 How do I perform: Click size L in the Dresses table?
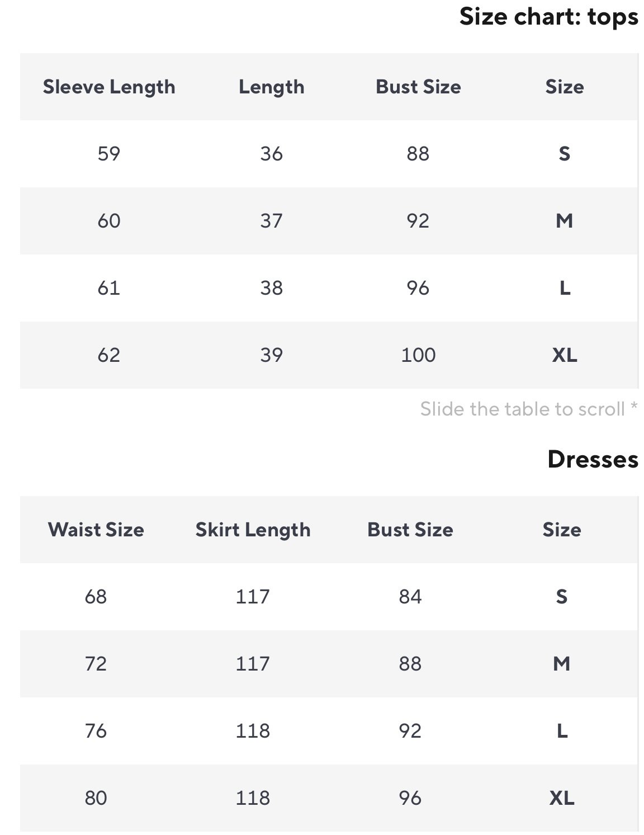click(562, 731)
